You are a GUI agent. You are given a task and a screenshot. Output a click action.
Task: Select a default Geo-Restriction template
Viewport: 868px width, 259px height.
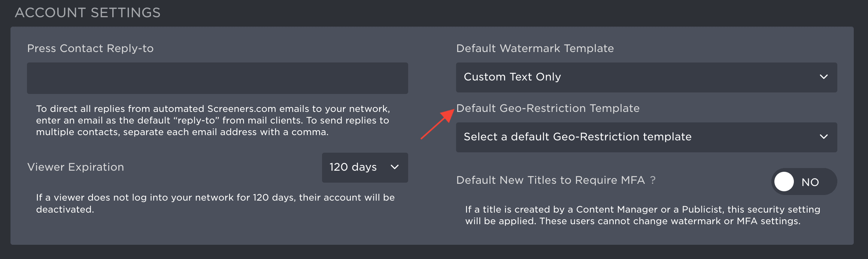[577, 137]
